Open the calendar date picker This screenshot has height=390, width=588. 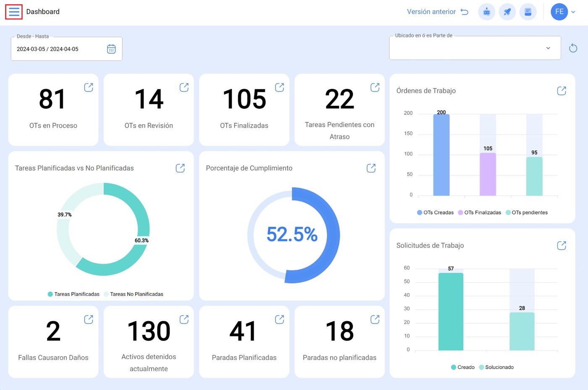[111, 49]
